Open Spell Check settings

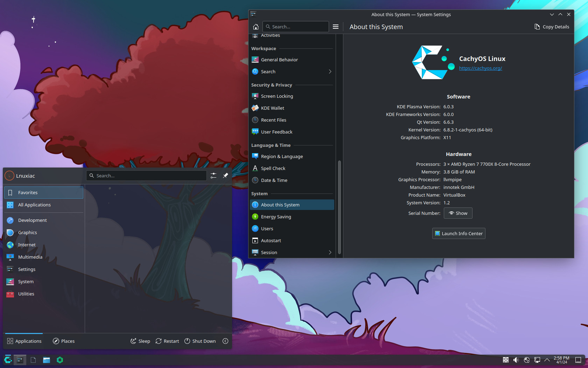pos(292,168)
